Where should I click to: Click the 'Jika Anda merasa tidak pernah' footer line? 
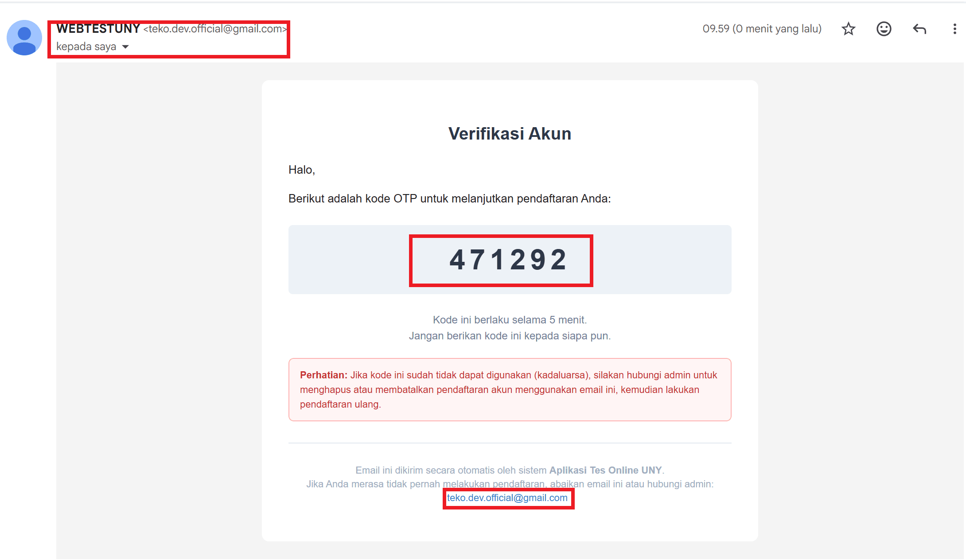[510, 484]
